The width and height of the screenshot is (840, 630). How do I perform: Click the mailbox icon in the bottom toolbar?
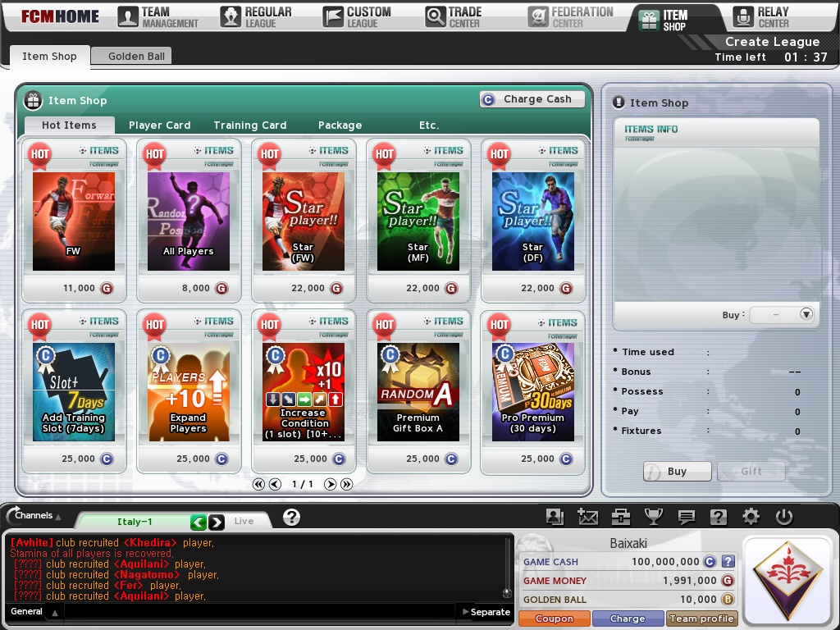[587, 518]
